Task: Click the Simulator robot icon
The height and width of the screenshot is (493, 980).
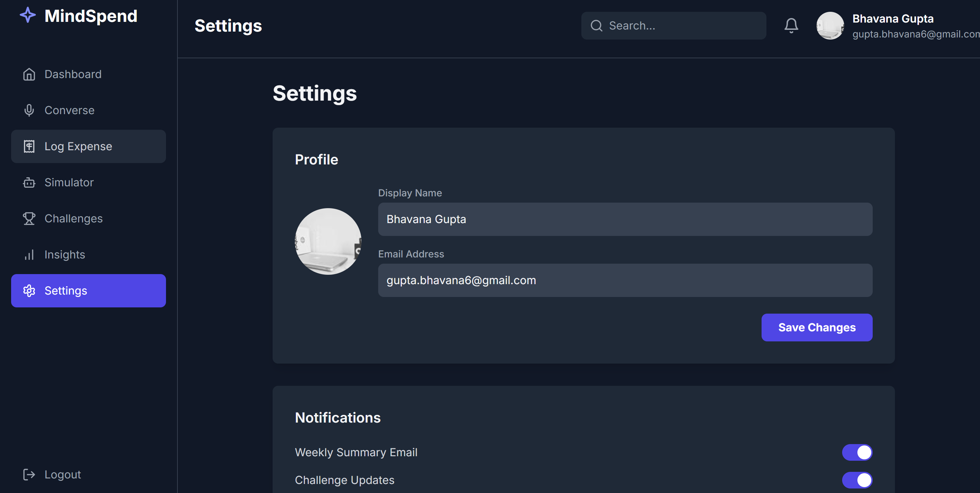Action: pyautogui.click(x=29, y=182)
